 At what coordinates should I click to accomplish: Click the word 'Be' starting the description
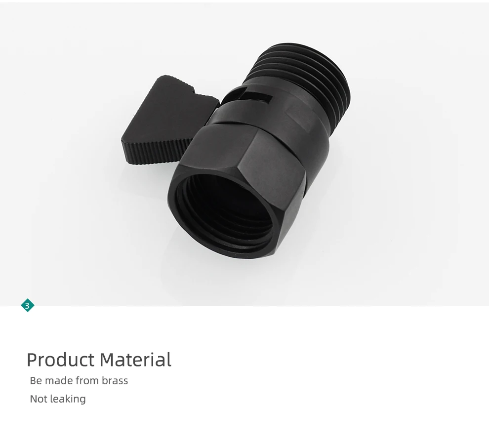[x=36, y=381]
